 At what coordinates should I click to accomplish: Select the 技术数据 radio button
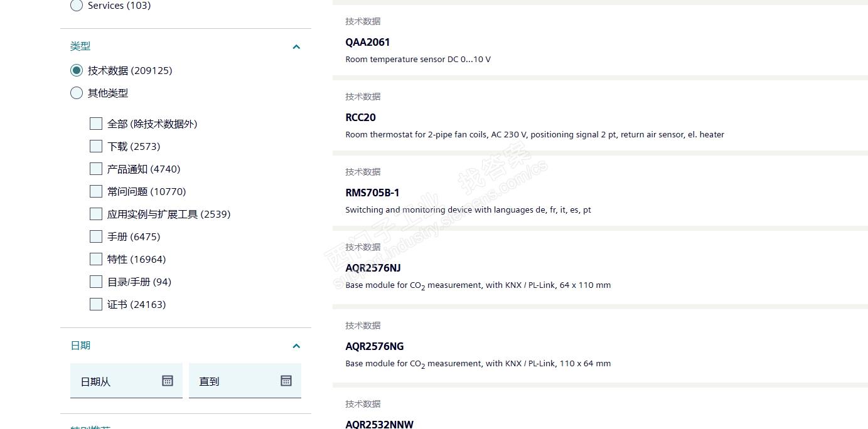77,70
